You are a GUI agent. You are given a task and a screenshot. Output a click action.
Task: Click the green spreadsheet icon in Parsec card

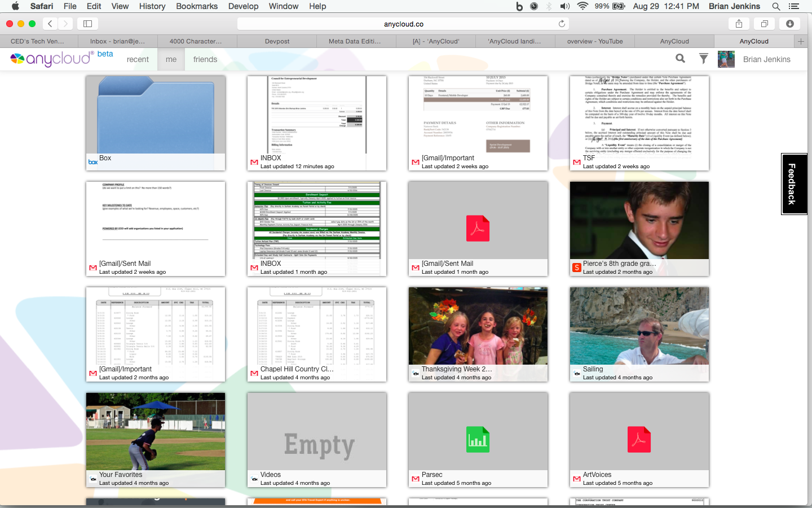(x=478, y=439)
